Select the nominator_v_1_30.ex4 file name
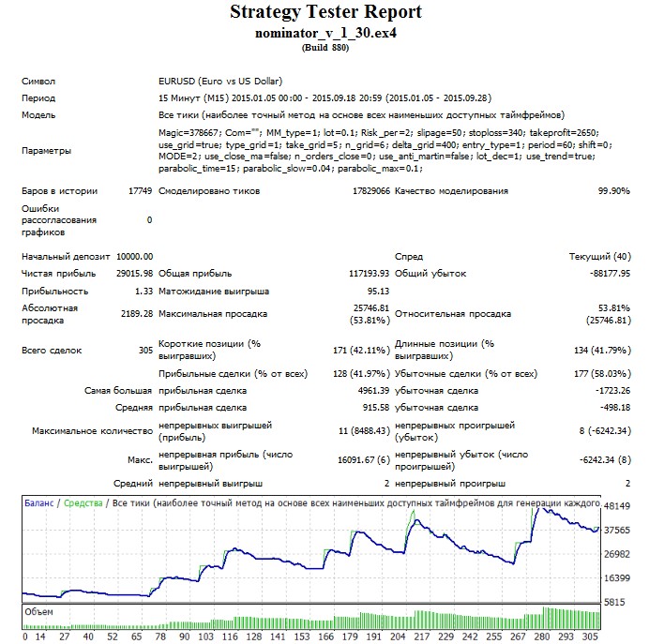The height and width of the screenshot is (644, 649). point(325,33)
